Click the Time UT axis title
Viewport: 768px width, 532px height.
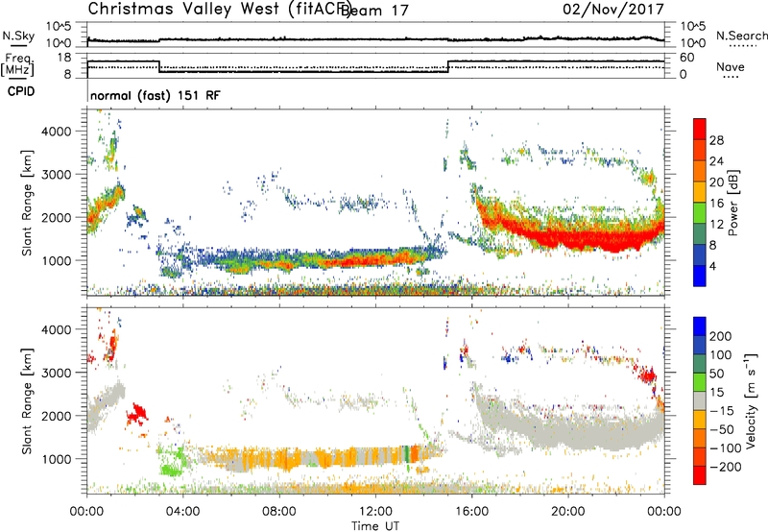click(375, 526)
